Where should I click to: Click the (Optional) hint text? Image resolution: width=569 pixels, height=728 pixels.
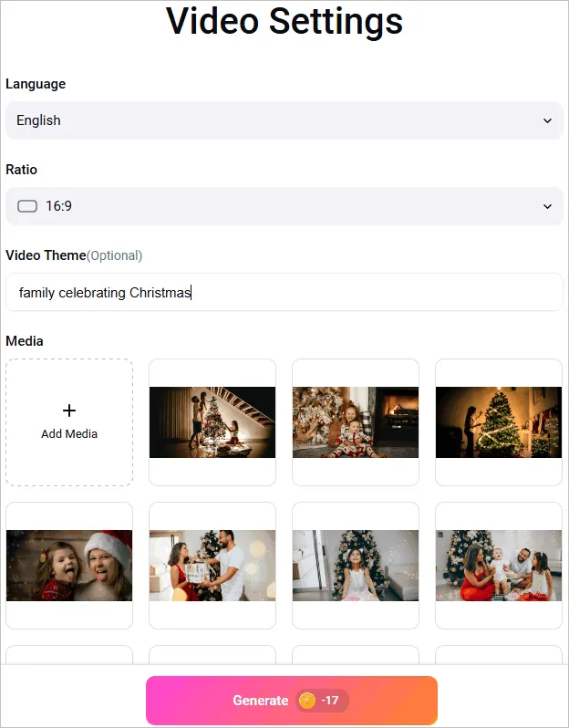[115, 255]
